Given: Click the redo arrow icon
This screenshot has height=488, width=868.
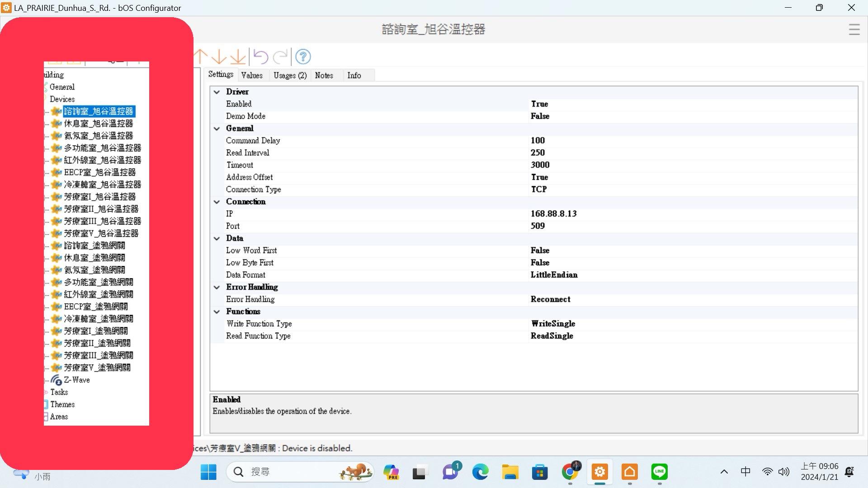Looking at the screenshot, I should [280, 56].
